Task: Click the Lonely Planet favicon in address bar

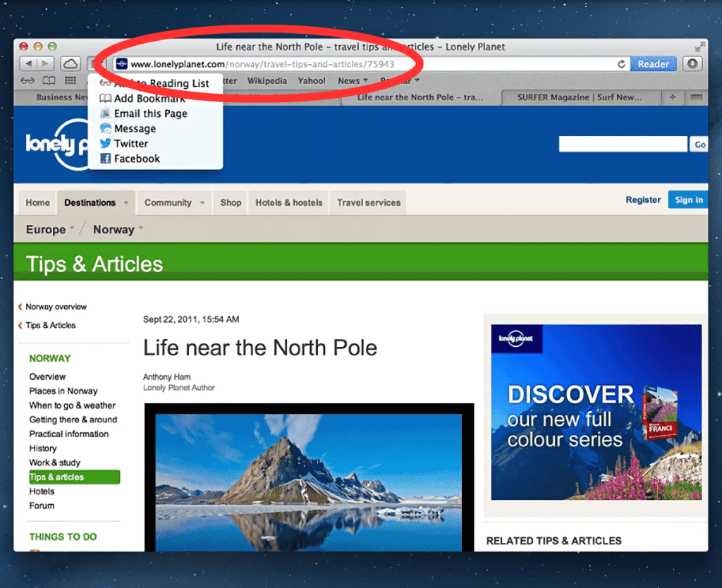Action: pyautogui.click(x=121, y=64)
